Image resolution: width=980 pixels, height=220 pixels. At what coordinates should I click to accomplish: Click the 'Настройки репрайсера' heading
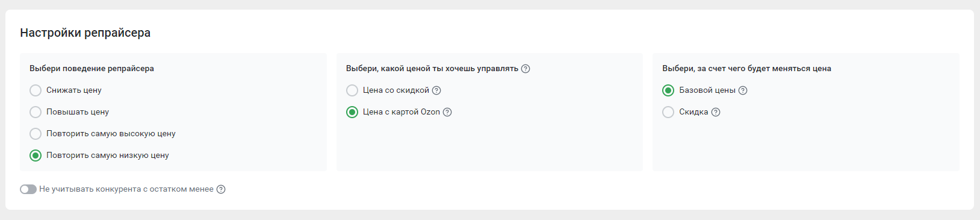point(85,33)
